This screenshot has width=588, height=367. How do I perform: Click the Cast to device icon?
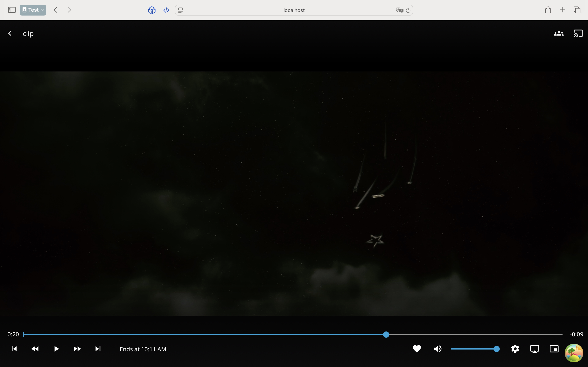point(578,33)
